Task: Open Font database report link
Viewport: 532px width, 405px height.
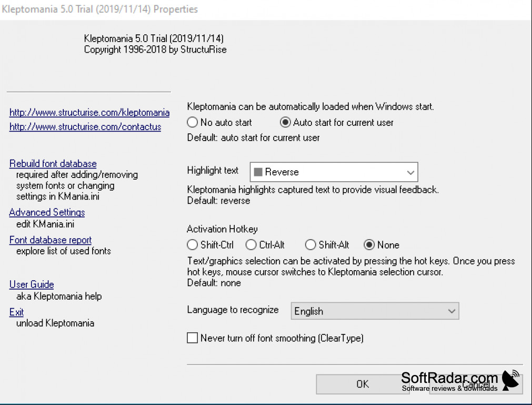Action: pyautogui.click(x=50, y=240)
